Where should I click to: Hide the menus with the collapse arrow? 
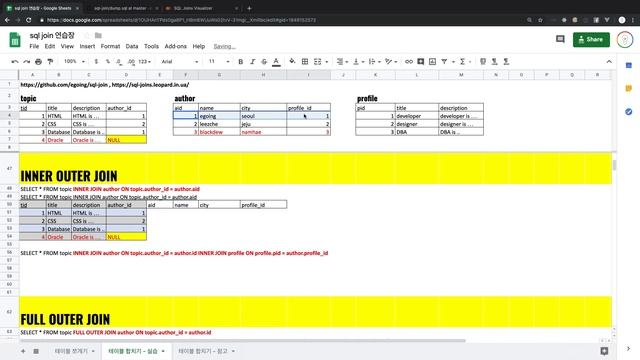(609, 62)
